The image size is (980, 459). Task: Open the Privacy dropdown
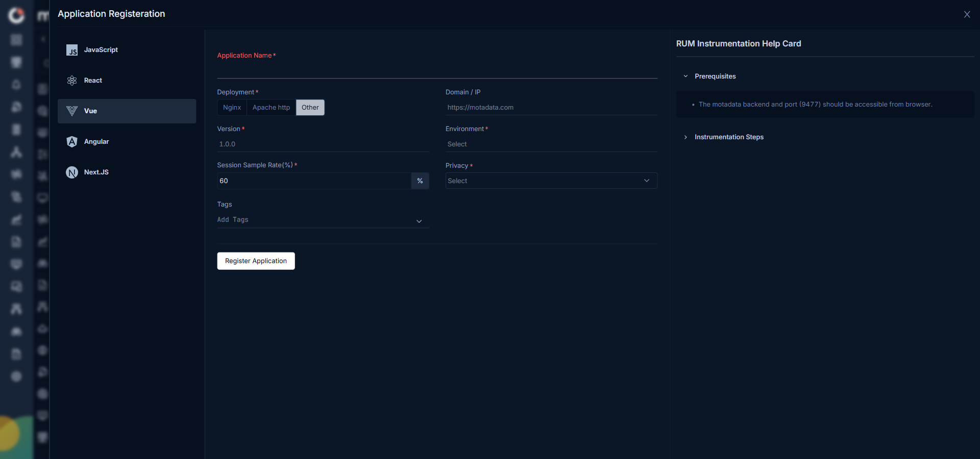tap(551, 181)
